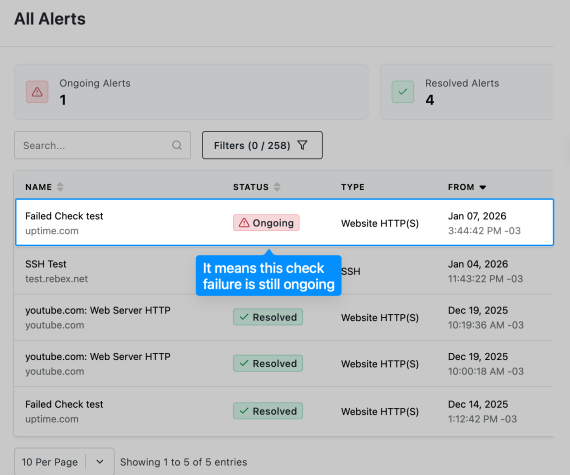Click the search magnifier icon
570x475 pixels.
(177, 145)
